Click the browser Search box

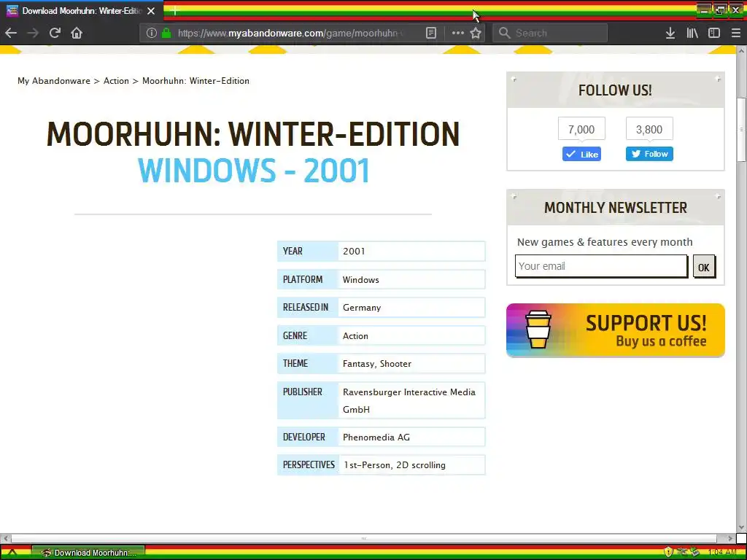pyautogui.click(x=550, y=33)
